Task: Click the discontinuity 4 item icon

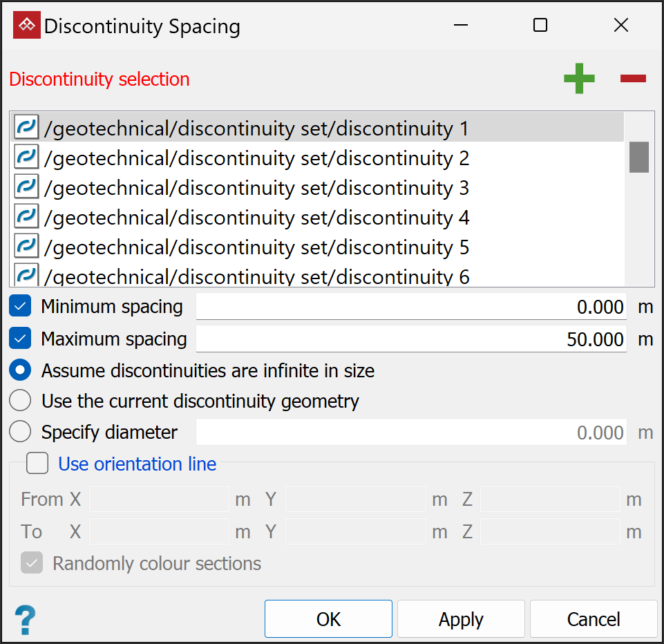Action: click(x=27, y=217)
